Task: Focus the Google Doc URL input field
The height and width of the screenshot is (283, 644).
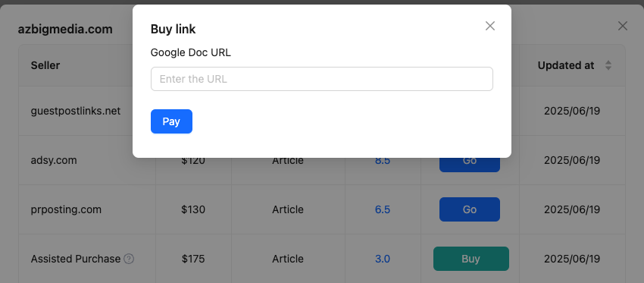Action: [321, 79]
